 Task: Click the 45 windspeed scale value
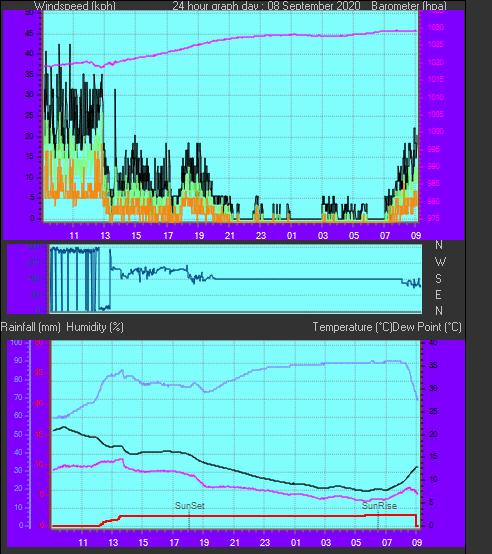[x=29, y=34]
